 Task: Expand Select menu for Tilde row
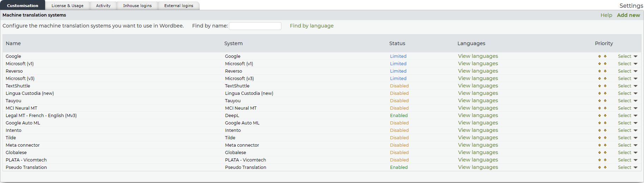627,138
